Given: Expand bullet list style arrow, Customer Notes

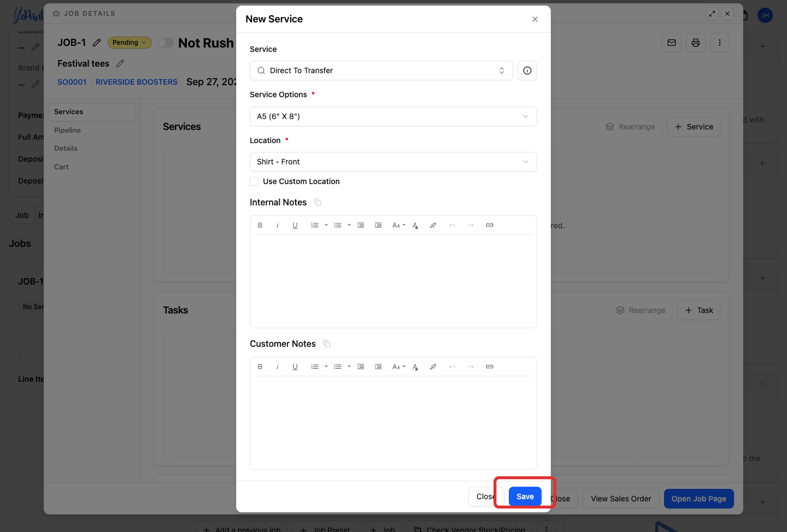Looking at the screenshot, I should (x=349, y=367).
